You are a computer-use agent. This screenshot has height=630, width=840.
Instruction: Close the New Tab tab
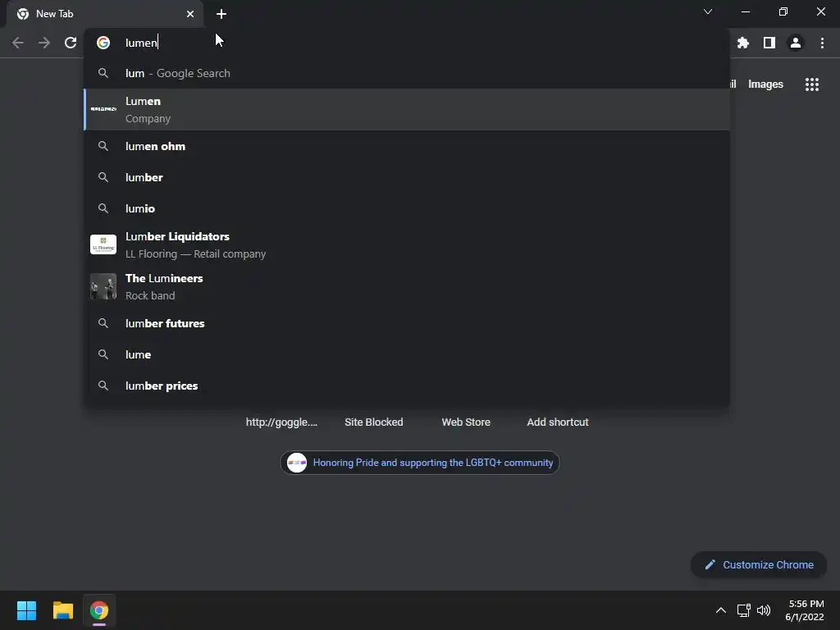coord(190,14)
